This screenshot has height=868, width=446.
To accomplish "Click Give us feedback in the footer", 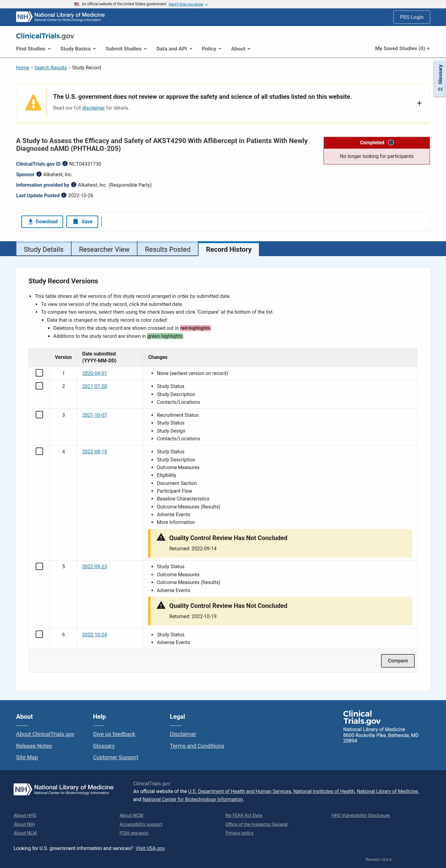I will click(x=114, y=734).
